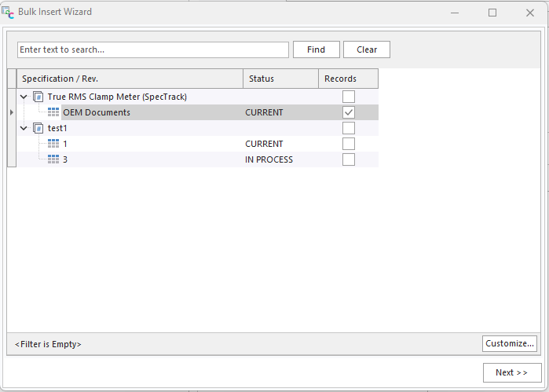The height and width of the screenshot is (392, 549).
Task: Uncheck the OEM Documents records checkbox
Action: click(x=349, y=112)
